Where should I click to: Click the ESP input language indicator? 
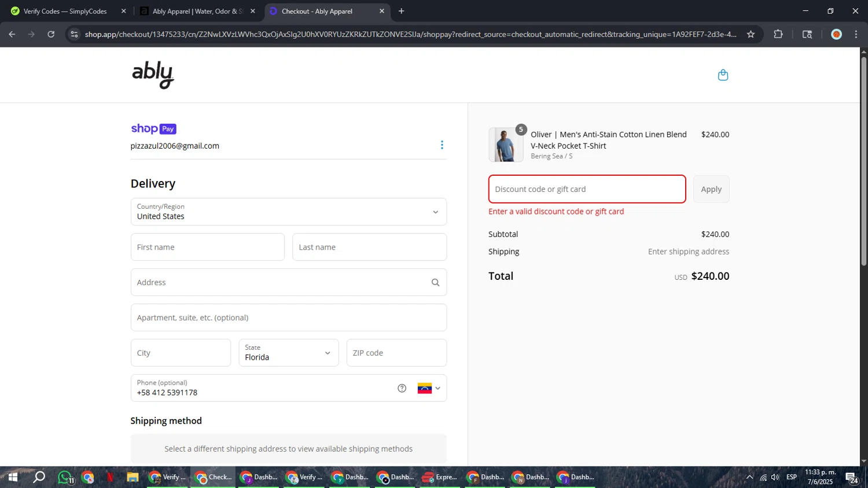click(x=792, y=478)
